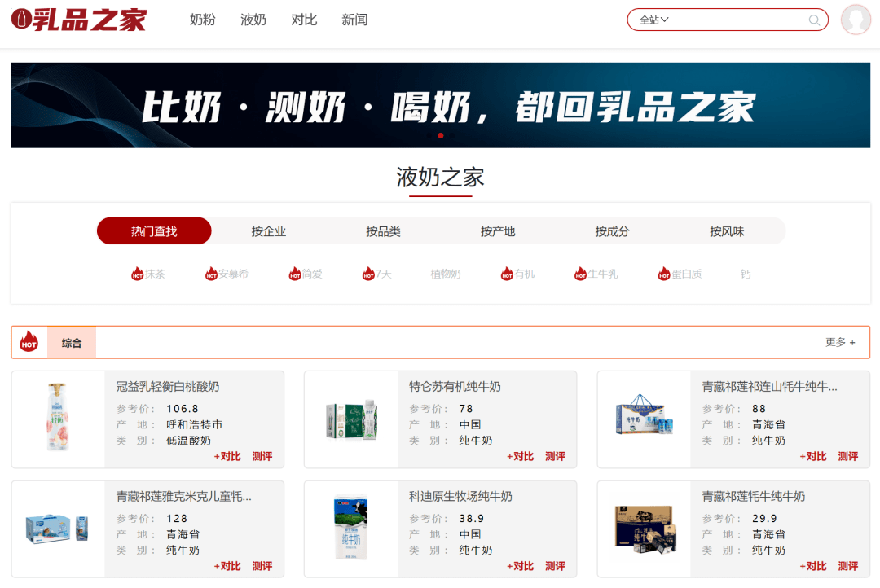Open the 全站 search scope dropdown
880x588 pixels.
tap(653, 20)
